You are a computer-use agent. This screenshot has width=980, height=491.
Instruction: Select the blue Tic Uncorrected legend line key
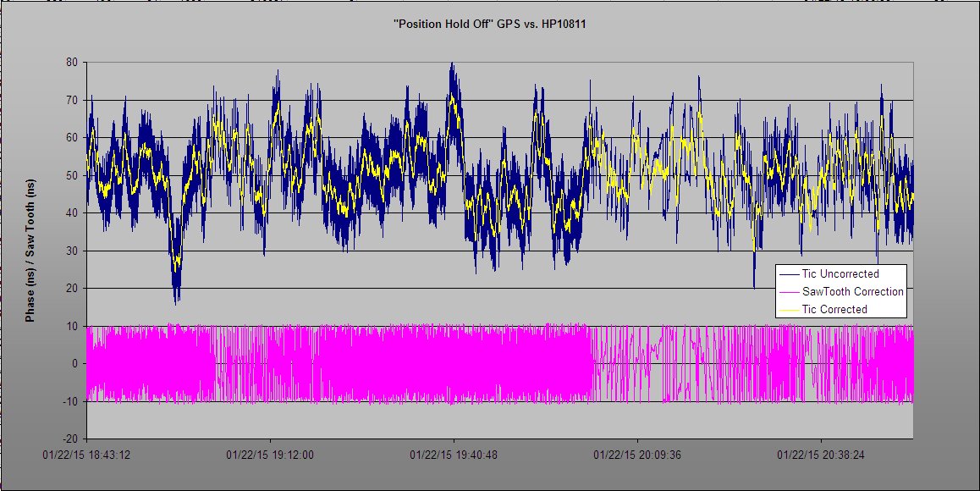point(790,274)
